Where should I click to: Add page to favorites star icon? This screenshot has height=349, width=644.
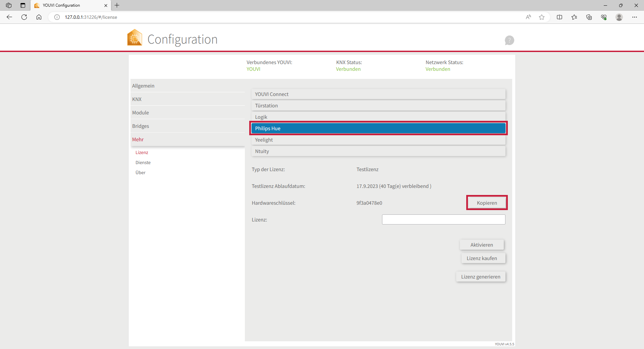point(542,17)
